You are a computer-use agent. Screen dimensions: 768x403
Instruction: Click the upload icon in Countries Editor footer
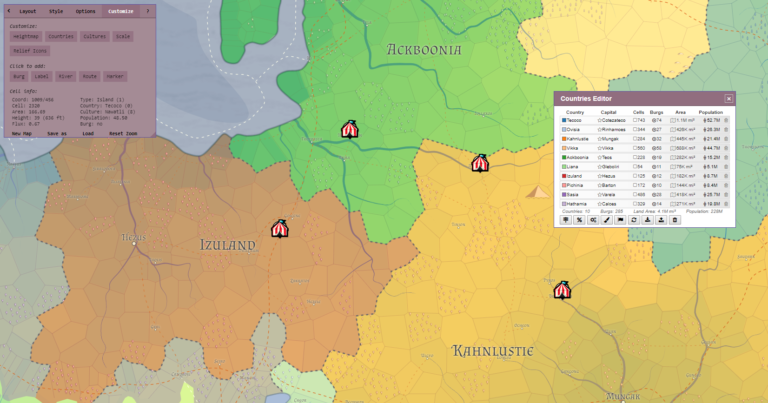pos(661,220)
